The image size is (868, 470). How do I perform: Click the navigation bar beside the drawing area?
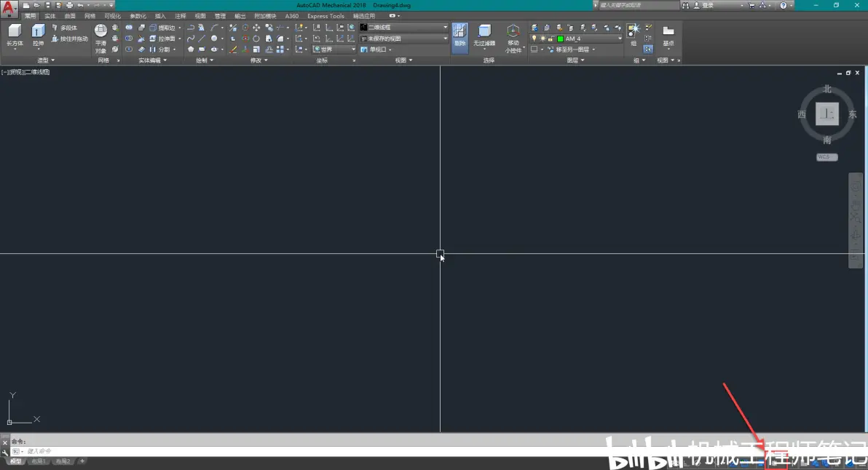[856, 220]
